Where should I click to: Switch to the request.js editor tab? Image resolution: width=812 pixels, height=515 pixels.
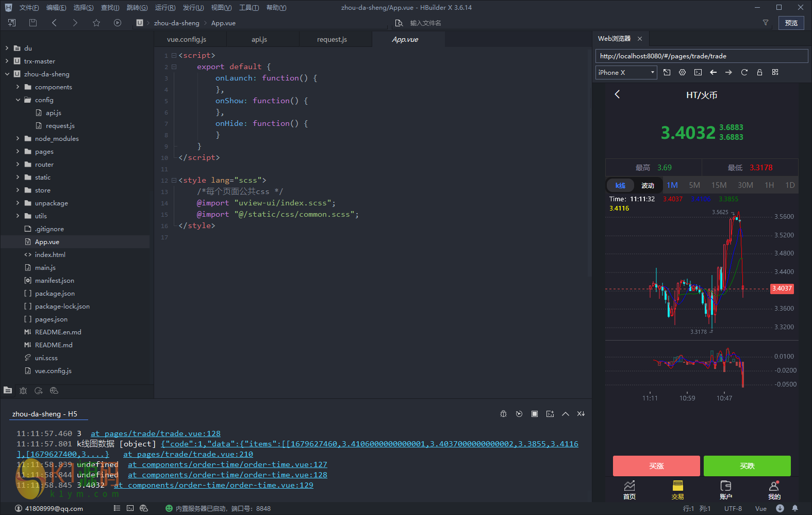[x=332, y=39]
